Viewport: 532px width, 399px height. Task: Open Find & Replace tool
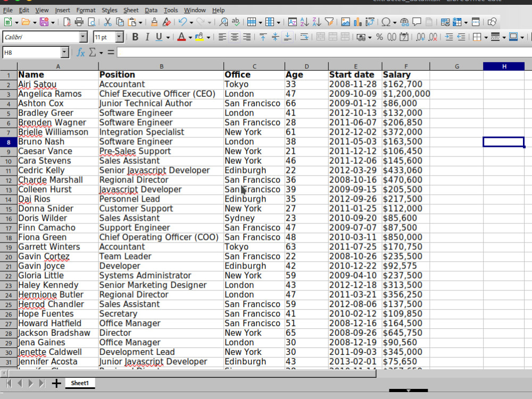pyautogui.click(x=223, y=22)
